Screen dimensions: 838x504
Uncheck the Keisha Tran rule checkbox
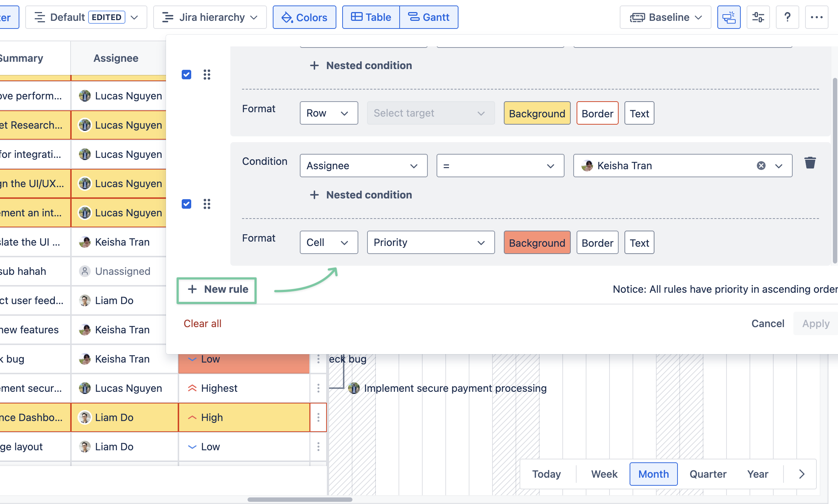coord(186,204)
